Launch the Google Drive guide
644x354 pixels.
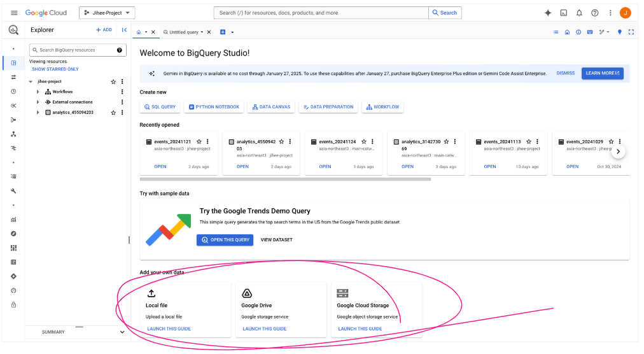(x=265, y=329)
